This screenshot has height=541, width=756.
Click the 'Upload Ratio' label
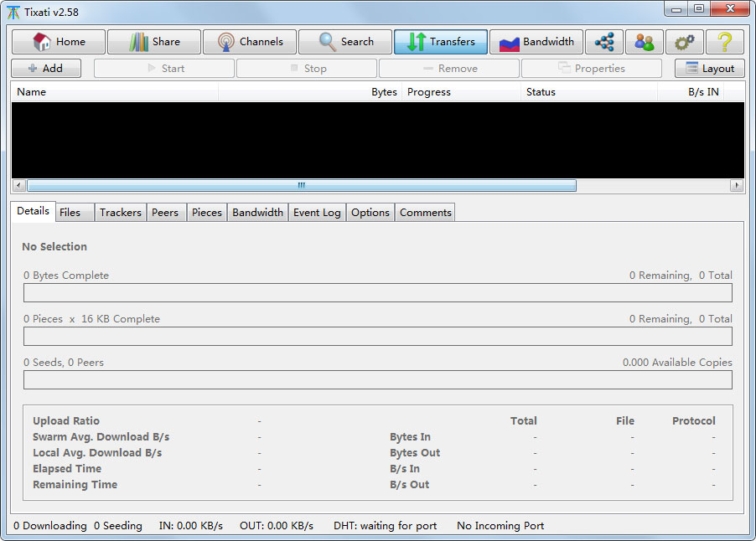[66, 421]
